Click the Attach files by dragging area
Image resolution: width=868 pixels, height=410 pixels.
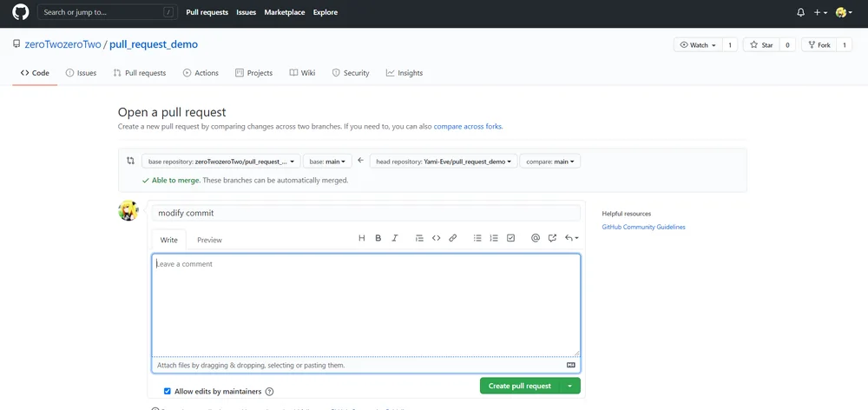coord(366,366)
